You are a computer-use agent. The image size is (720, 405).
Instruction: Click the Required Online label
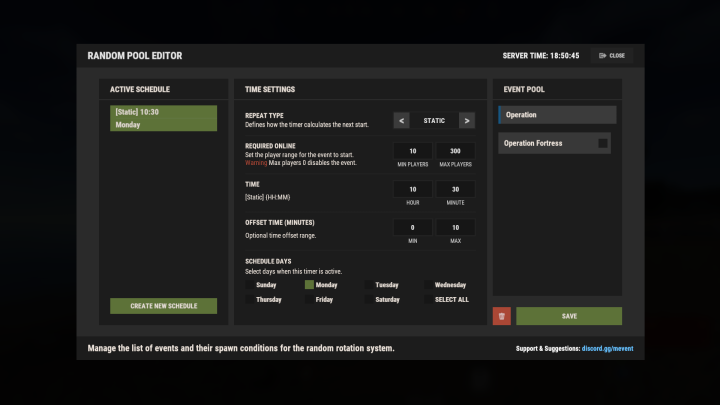coord(270,146)
